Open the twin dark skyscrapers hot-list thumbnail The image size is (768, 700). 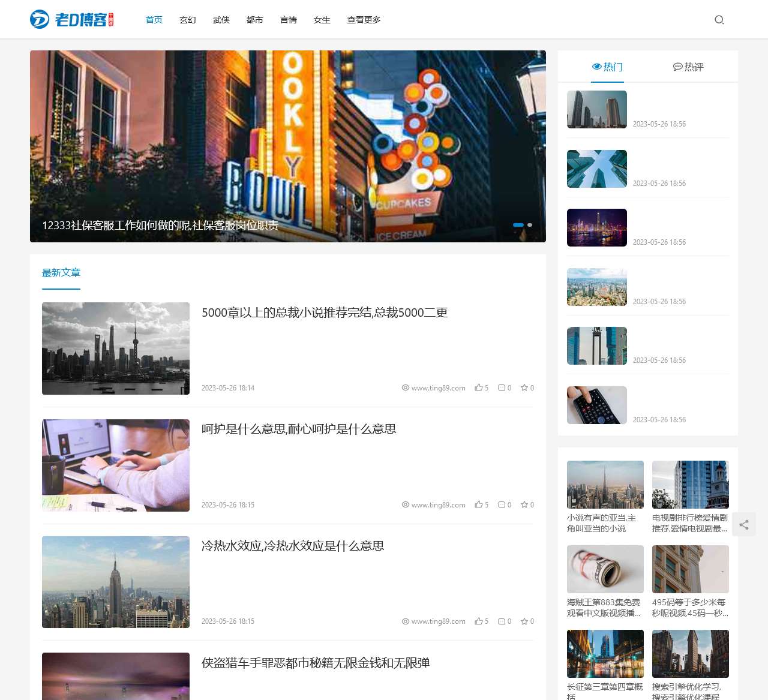click(x=597, y=109)
